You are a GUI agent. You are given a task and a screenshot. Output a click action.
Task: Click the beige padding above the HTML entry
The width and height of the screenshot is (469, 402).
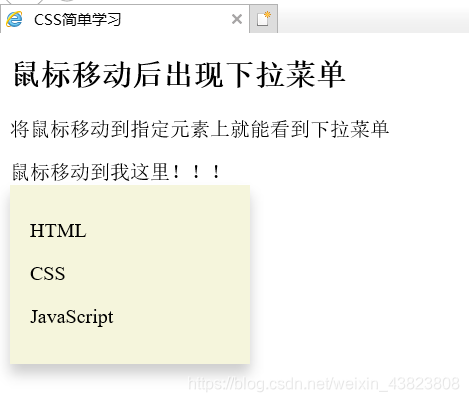[130, 202]
